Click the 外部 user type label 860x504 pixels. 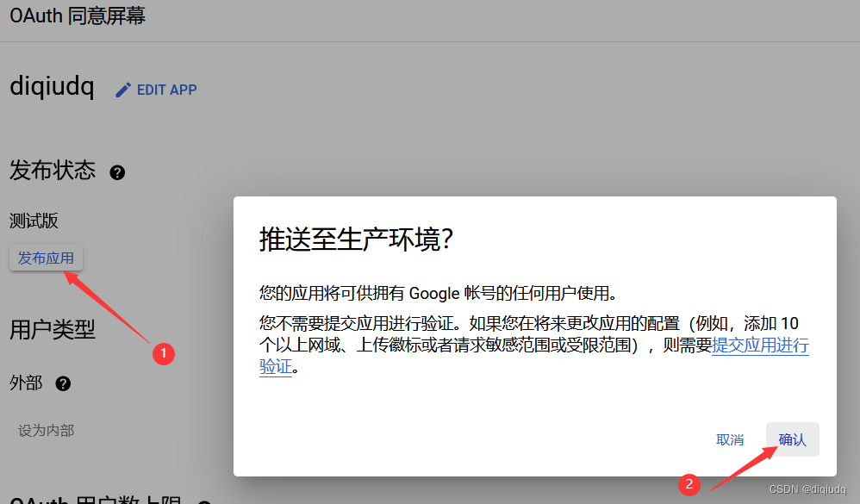coord(26,383)
